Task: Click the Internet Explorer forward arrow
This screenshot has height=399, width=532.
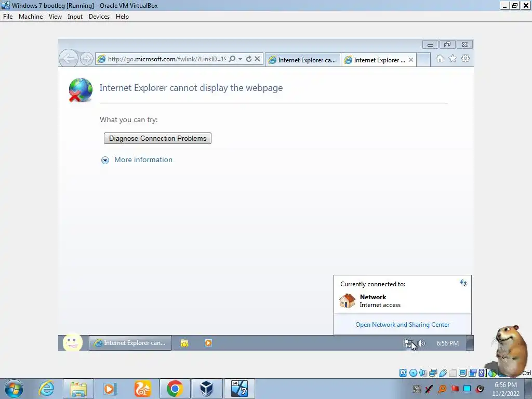Action: click(87, 59)
